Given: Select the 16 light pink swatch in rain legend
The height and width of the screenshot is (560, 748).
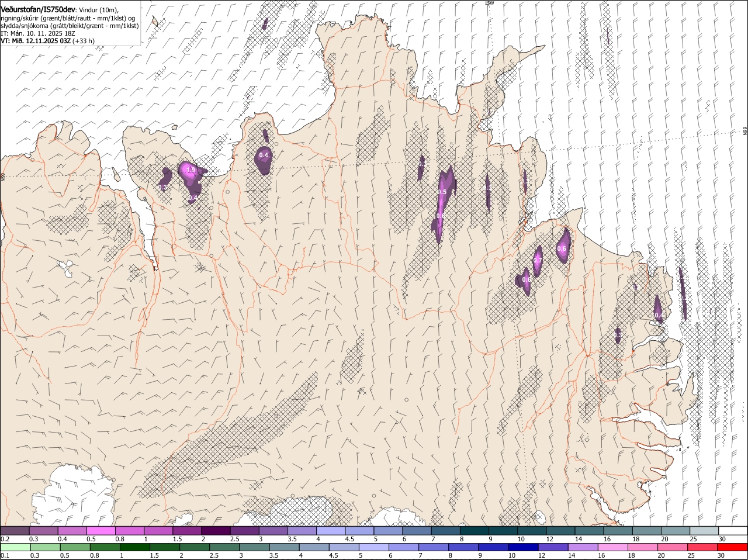Looking at the screenshot, I should click(612, 548).
